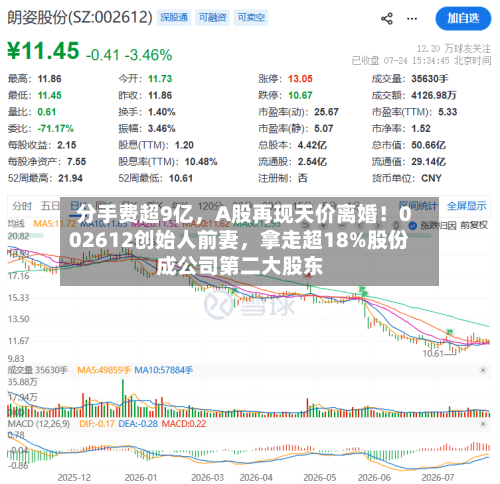This screenshot has width=500, height=484.
Task: Click the 市净率 value 1.52
Action: tap(421, 128)
